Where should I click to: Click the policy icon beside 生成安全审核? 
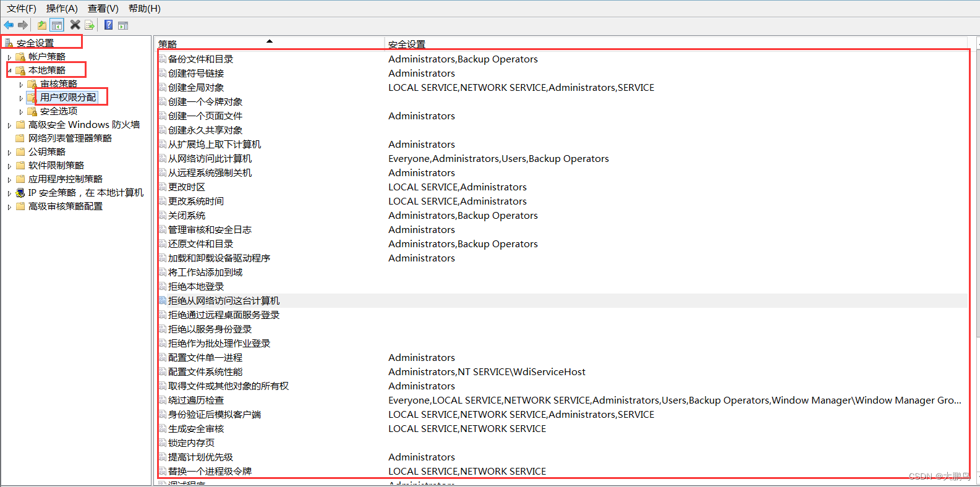pyautogui.click(x=163, y=428)
